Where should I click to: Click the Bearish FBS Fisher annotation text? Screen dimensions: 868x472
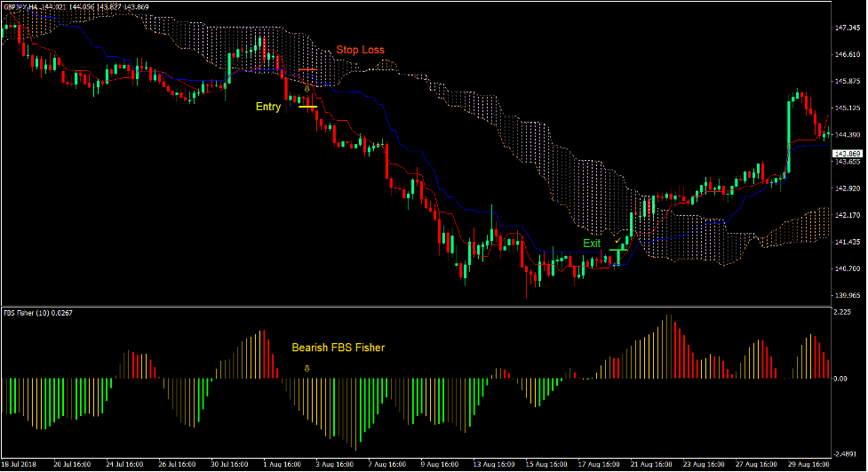[x=338, y=348]
